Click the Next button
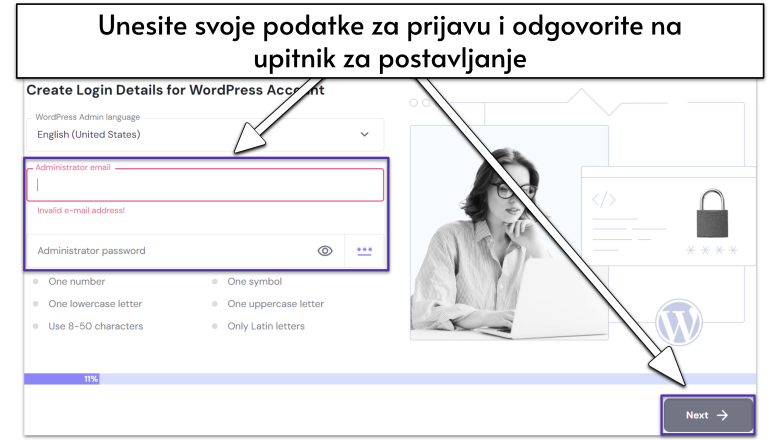 coord(708,415)
